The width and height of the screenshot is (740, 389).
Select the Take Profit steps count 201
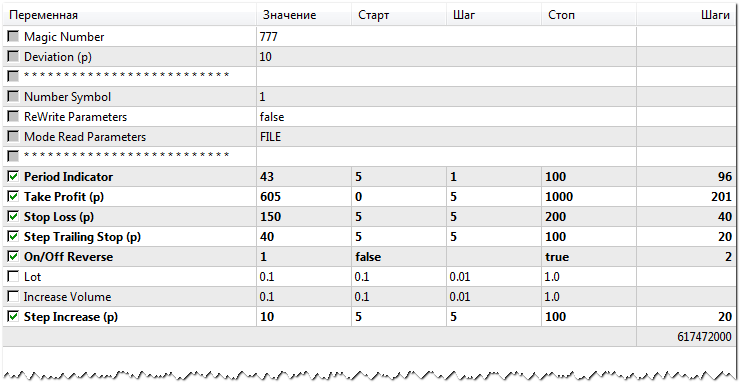721,196
